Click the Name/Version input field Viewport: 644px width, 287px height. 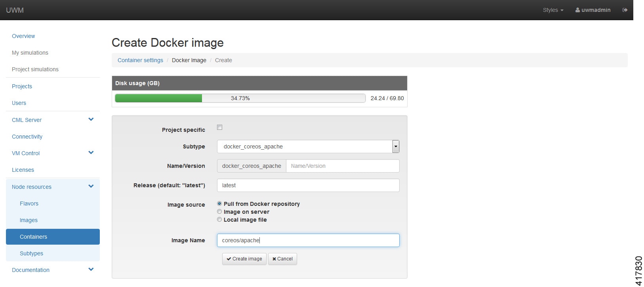pyautogui.click(x=343, y=166)
